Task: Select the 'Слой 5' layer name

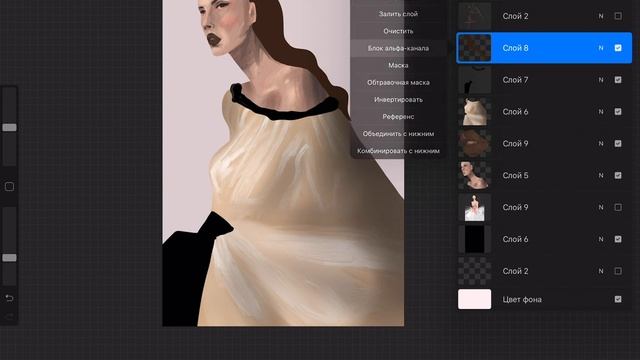Action: click(x=515, y=176)
